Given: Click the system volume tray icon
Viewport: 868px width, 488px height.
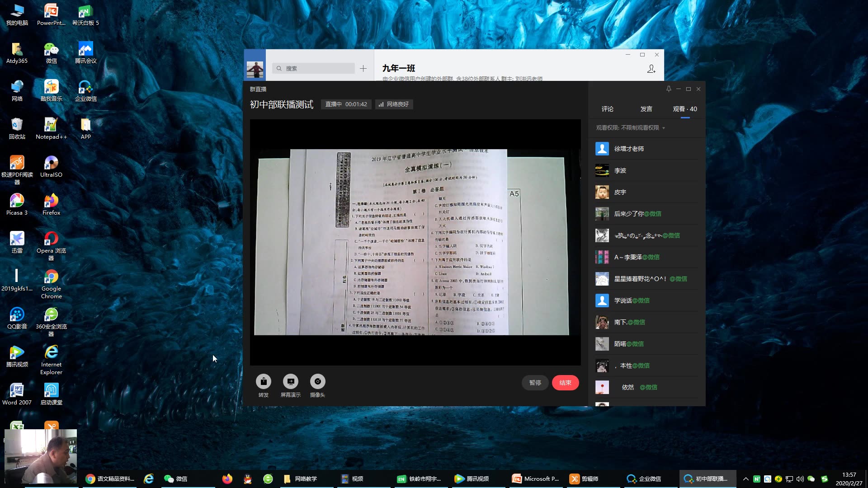Looking at the screenshot, I should click(800, 479).
